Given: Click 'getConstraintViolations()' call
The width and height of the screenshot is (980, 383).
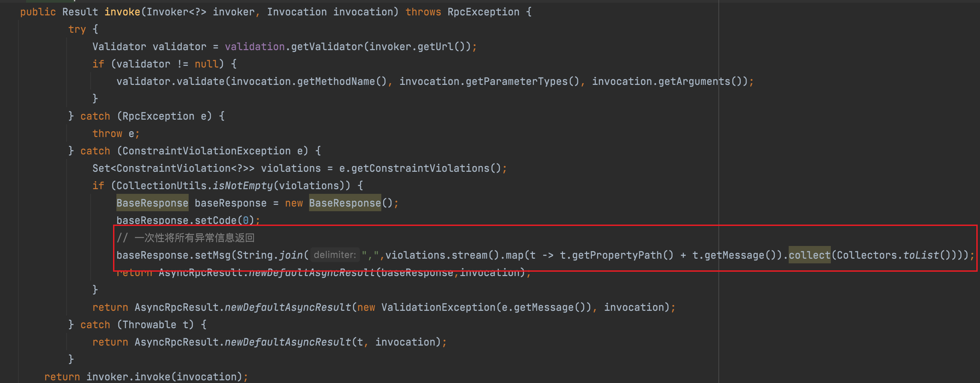Looking at the screenshot, I should click(x=426, y=168).
